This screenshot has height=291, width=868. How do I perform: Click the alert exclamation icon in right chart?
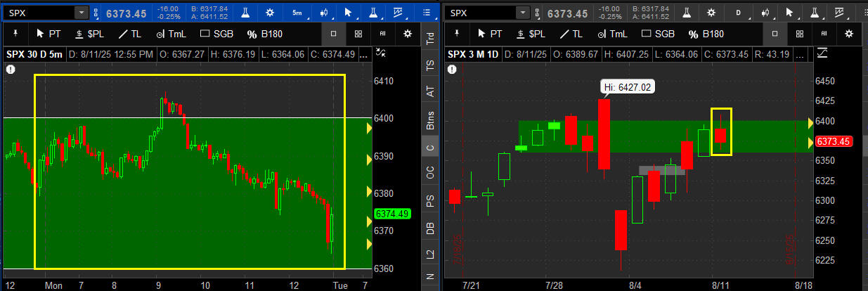(x=452, y=69)
